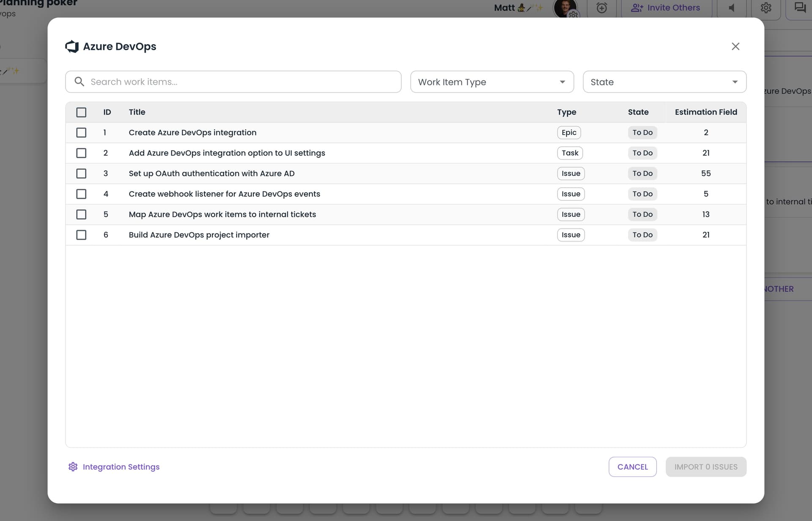Click the search work items input field
This screenshot has height=521, width=812.
coord(233,82)
